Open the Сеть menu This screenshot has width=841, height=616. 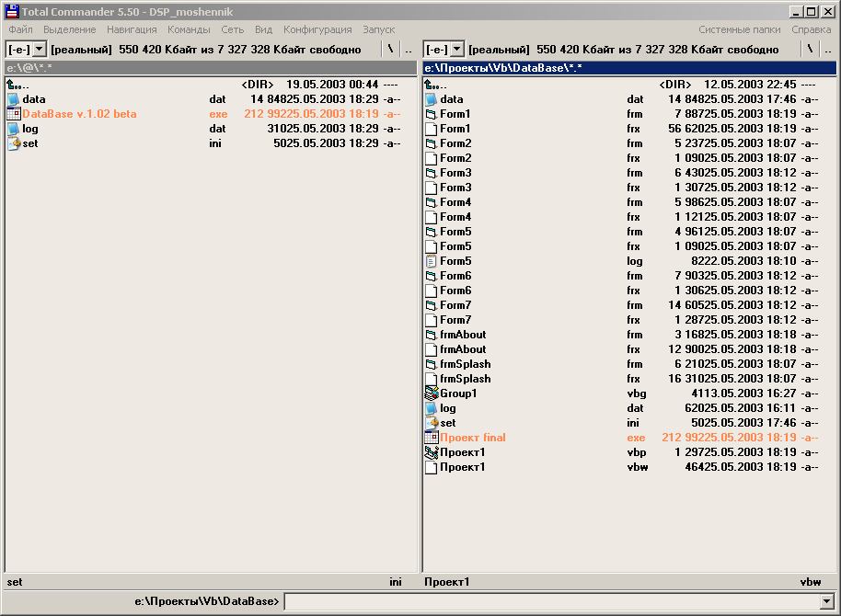click(x=232, y=29)
